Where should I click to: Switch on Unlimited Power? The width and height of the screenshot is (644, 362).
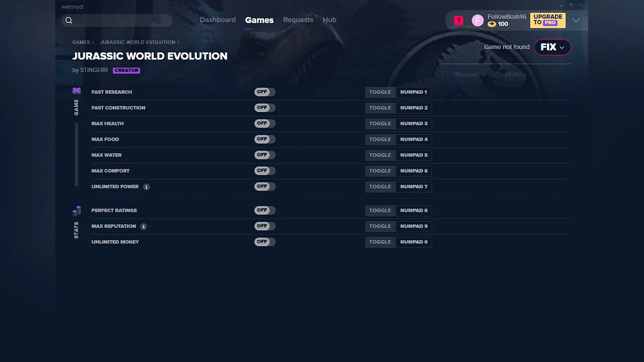pyautogui.click(x=265, y=187)
